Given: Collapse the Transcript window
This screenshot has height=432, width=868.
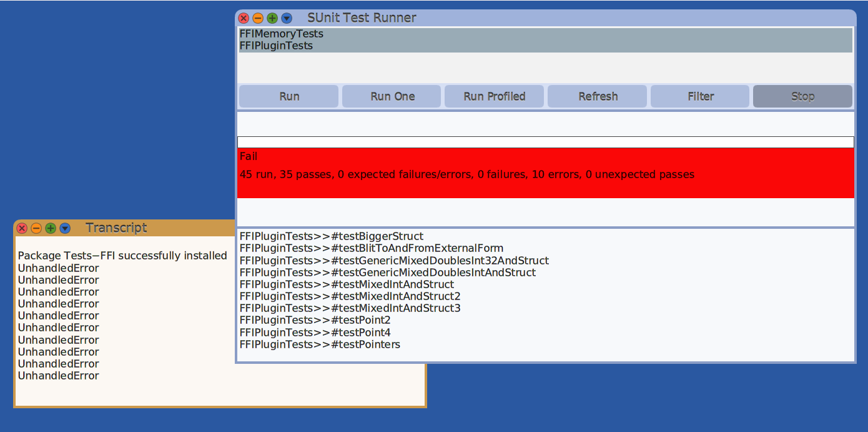Looking at the screenshot, I should (36, 228).
